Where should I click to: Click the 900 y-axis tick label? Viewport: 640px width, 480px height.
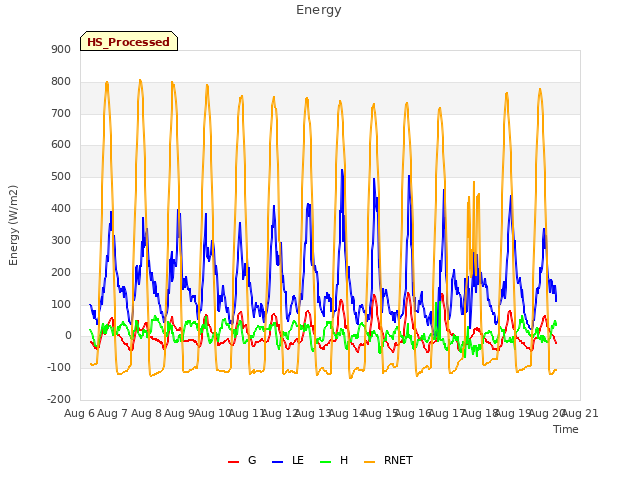coord(61,49)
